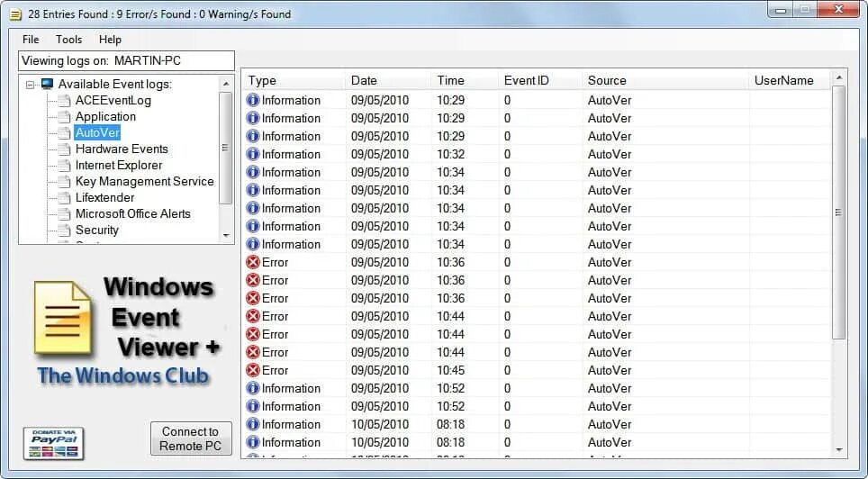Click the Connect to Remote PC button

click(191, 438)
